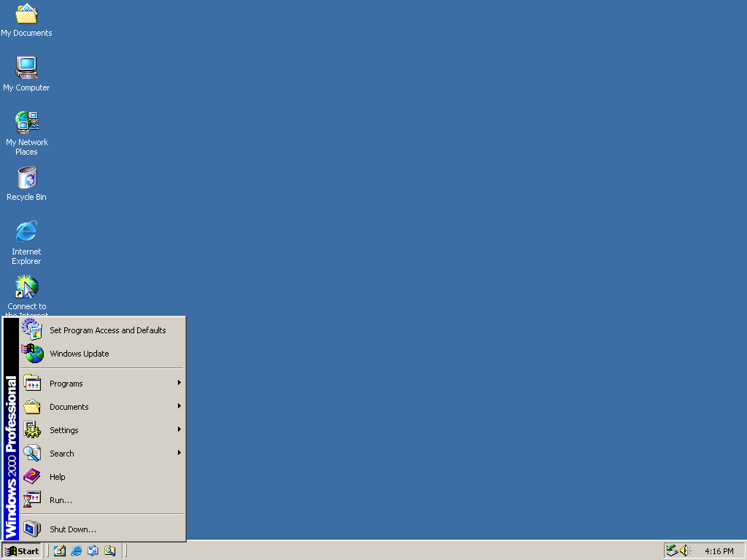747x560 pixels.
Task: Click the Safely Remove Hardware tray icon
Action: 672,551
